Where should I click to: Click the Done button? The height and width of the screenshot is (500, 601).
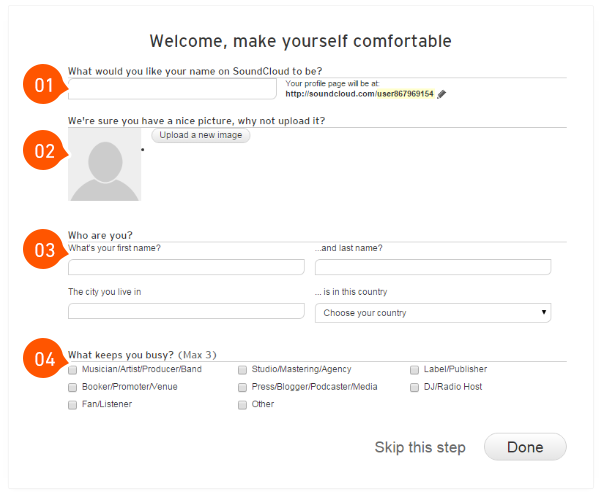pyautogui.click(x=525, y=447)
